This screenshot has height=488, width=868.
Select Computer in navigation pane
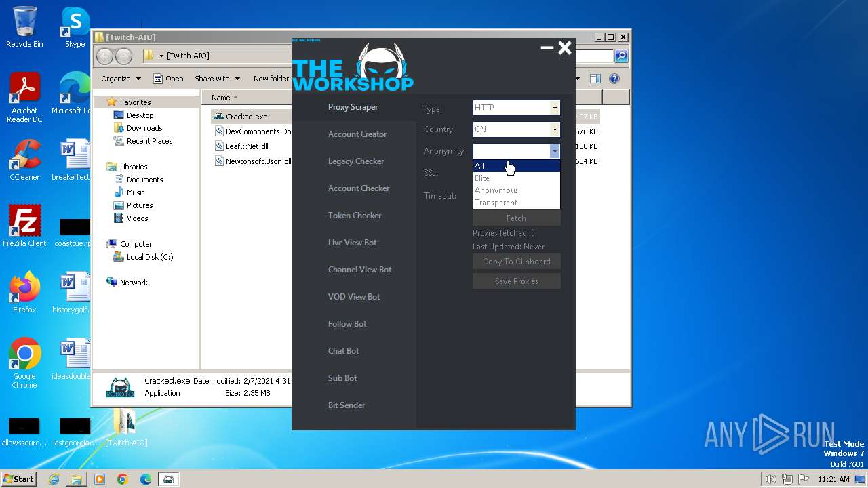point(136,244)
